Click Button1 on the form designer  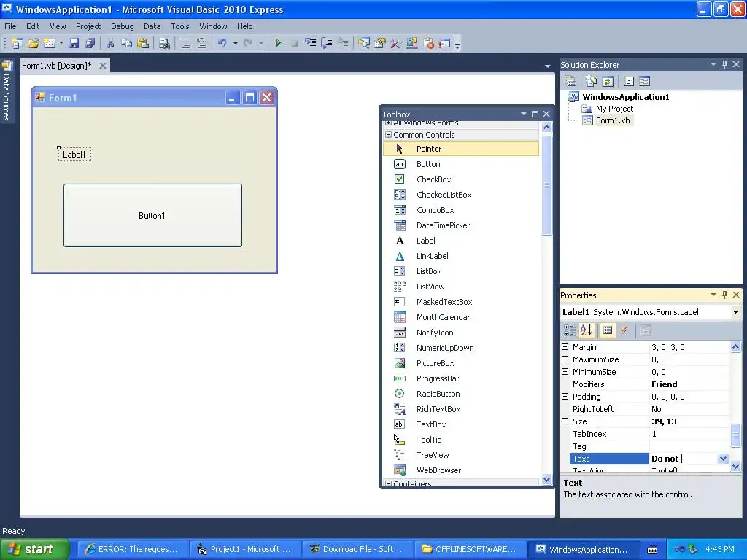click(152, 215)
